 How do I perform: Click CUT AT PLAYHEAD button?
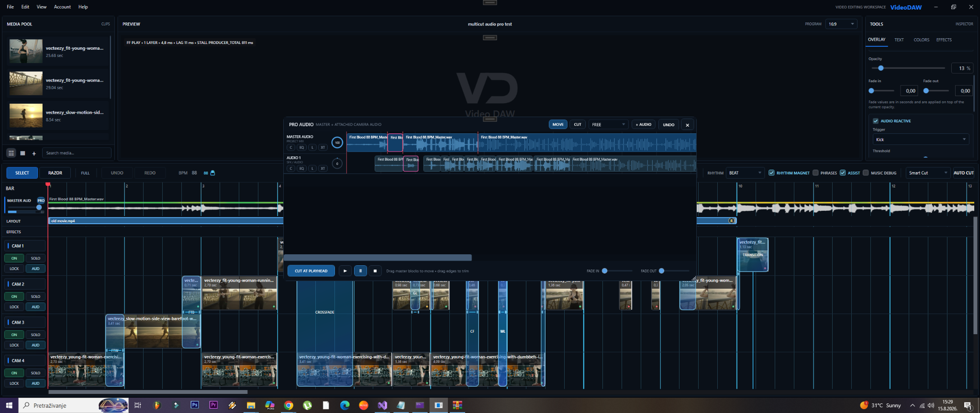click(x=311, y=271)
